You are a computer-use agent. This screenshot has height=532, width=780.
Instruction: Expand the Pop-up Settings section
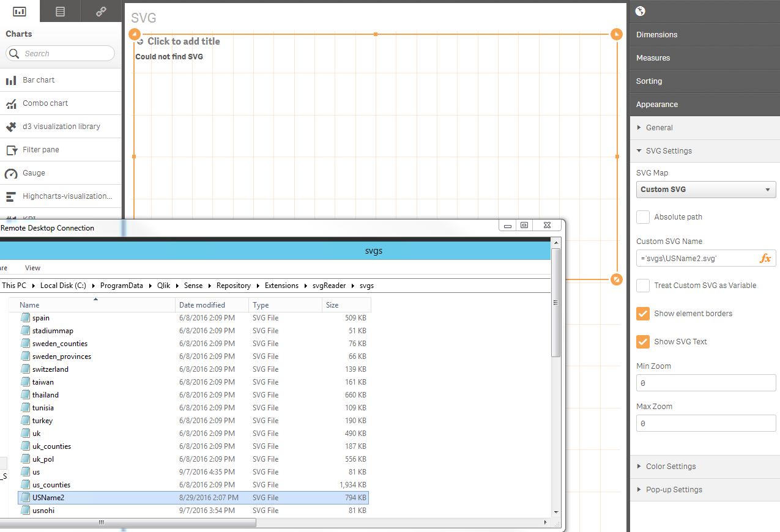674,489
